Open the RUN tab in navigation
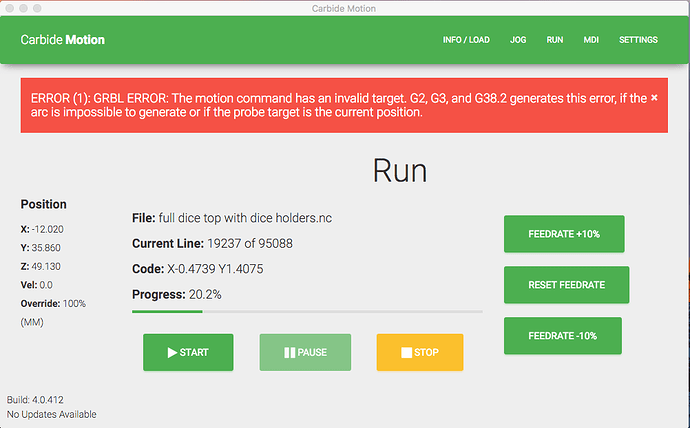Viewport: 690px width, 428px height. point(554,40)
